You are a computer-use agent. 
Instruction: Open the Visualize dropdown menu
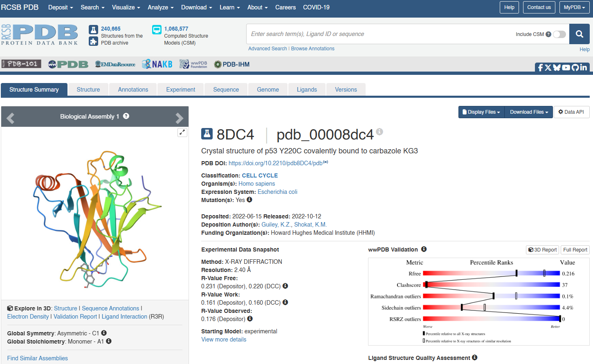[x=126, y=7]
